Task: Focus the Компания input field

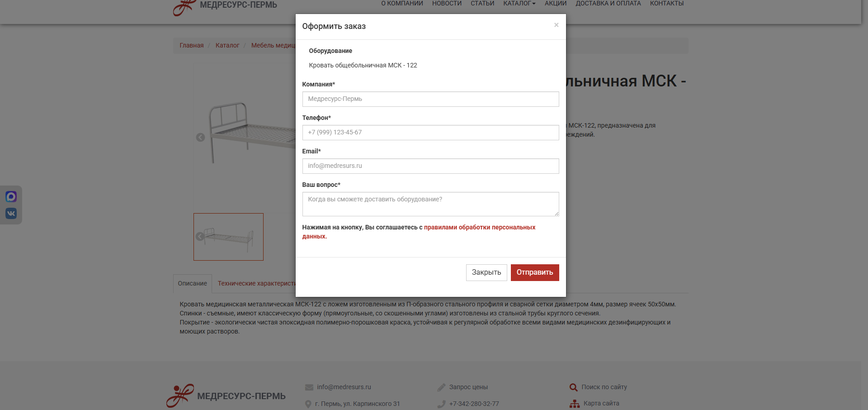Action: pyautogui.click(x=430, y=99)
